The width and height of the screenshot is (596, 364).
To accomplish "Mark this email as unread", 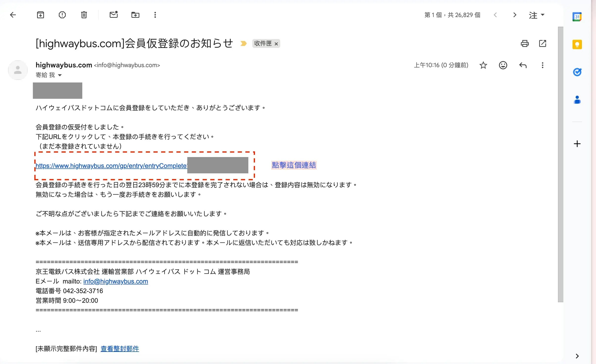I will (x=113, y=15).
